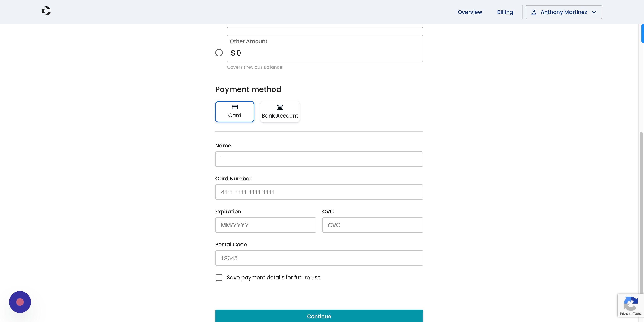Choose the Bank Account payment tab
Viewport: 644px width, 322px height.
point(280,112)
